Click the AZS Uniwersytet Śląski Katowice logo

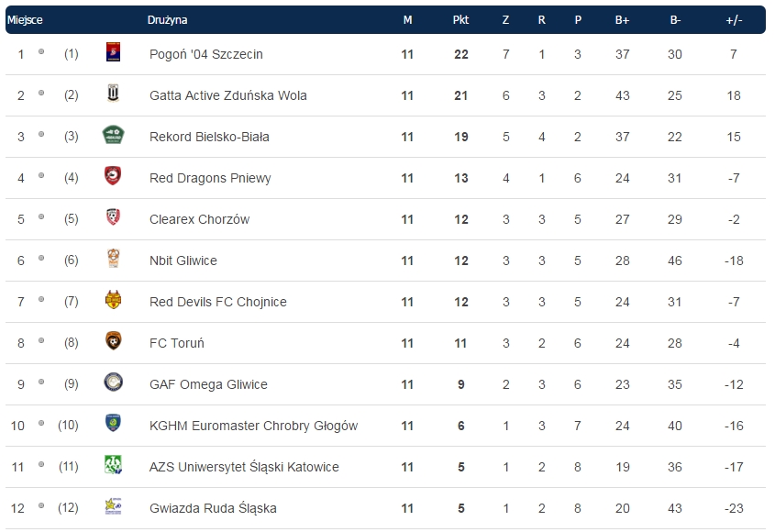113,466
